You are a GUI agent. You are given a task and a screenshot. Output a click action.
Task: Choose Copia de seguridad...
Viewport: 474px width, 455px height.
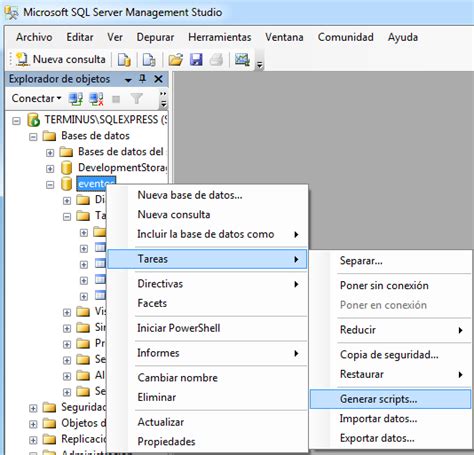[x=390, y=355]
